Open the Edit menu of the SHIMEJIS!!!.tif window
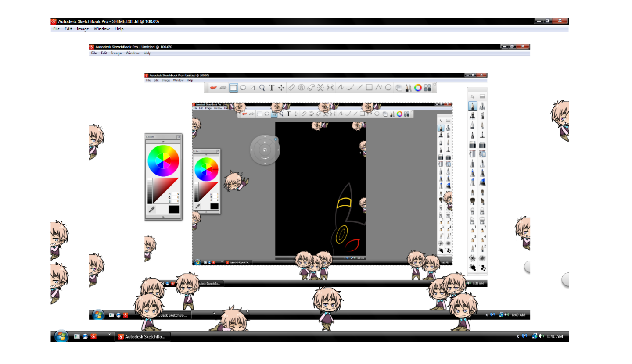 pyautogui.click(x=68, y=29)
